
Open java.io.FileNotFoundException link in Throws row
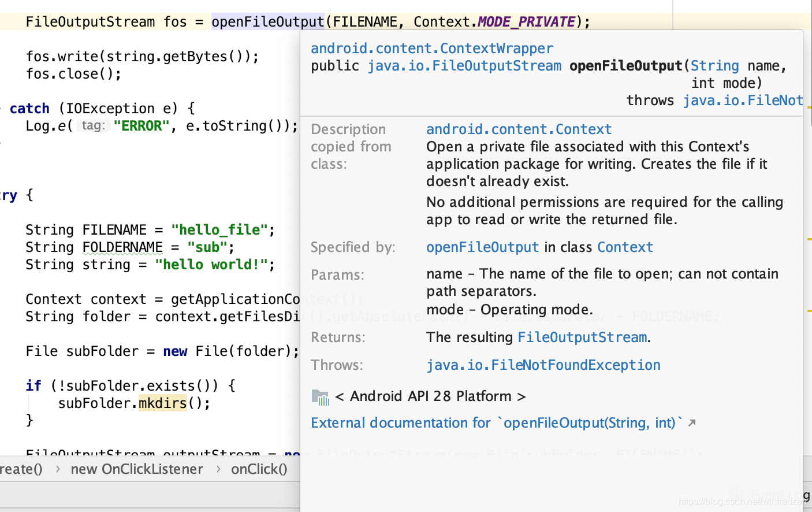543,365
